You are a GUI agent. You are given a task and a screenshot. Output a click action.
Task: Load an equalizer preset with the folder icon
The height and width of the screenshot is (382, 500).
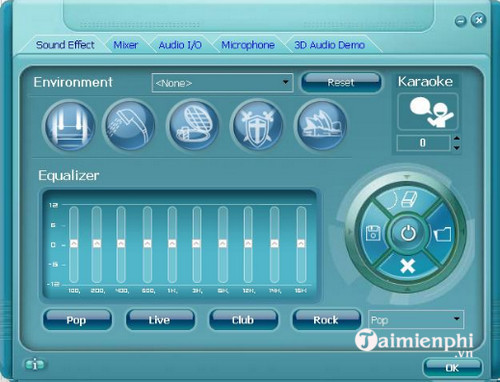(443, 233)
